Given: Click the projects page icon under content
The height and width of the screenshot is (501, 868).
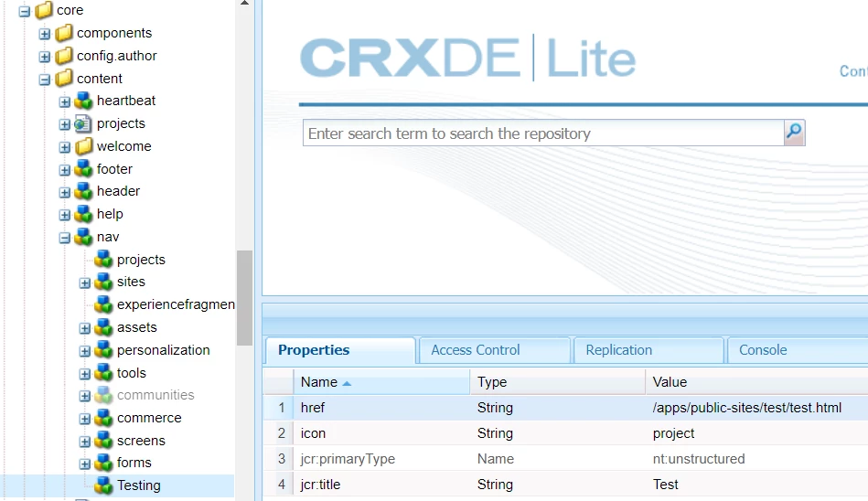Looking at the screenshot, I should pos(83,123).
